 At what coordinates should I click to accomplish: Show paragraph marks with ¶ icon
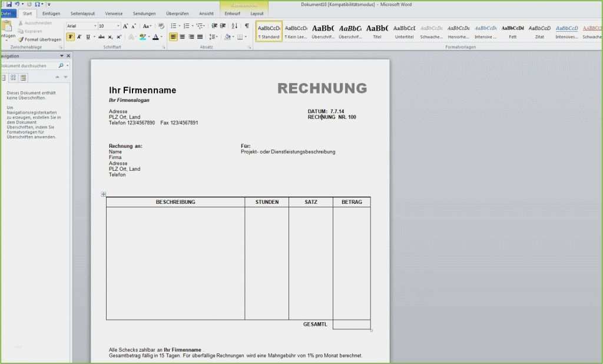(x=247, y=26)
